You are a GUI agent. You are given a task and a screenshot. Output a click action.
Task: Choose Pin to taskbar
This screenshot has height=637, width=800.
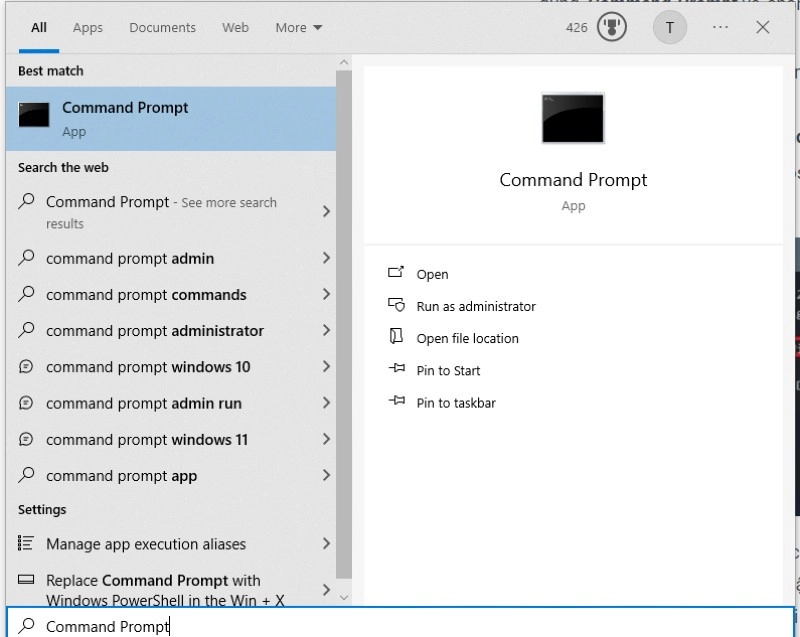point(456,403)
